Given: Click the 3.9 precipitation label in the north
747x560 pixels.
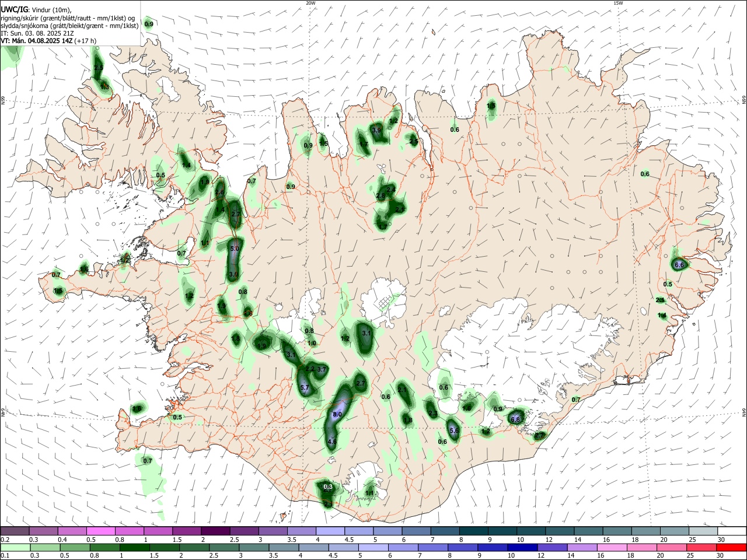Looking at the screenshot, I should click(376, 130).
